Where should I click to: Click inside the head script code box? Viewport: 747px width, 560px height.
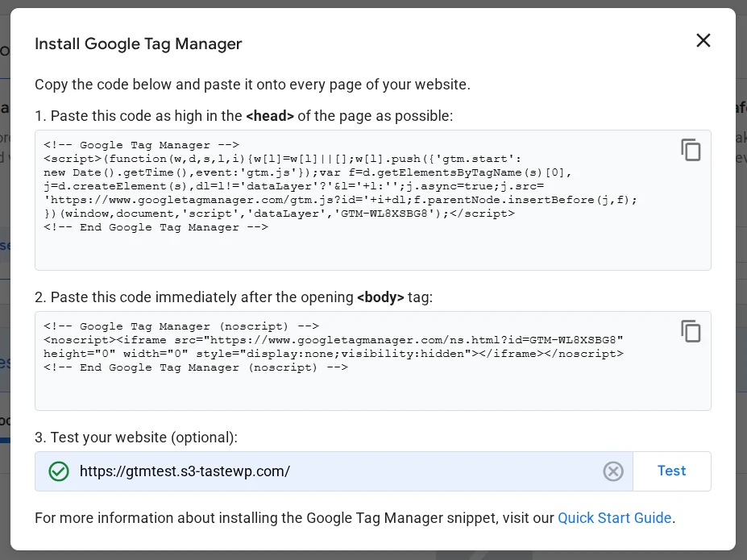[x=372, y=200]
